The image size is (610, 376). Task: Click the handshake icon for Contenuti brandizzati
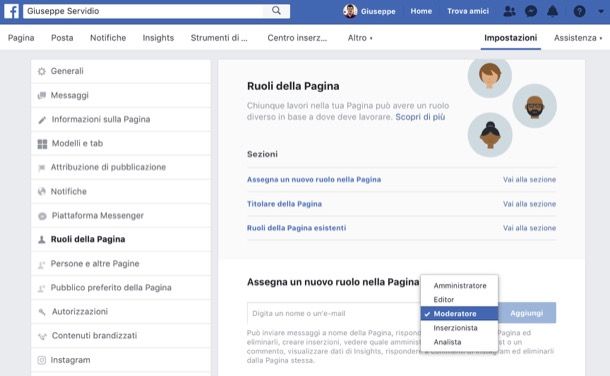(42, 336)
